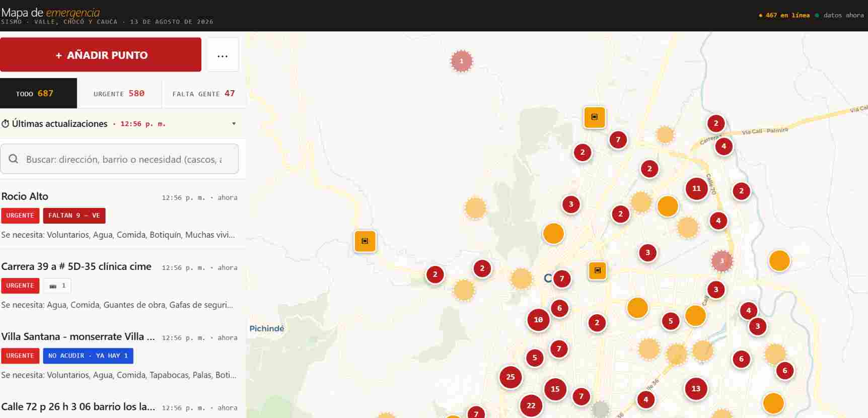This screenshot has width=868, height=418.
Task: Click the URGENTE badge under Villa Santana
Action: (x=20, y=356)
